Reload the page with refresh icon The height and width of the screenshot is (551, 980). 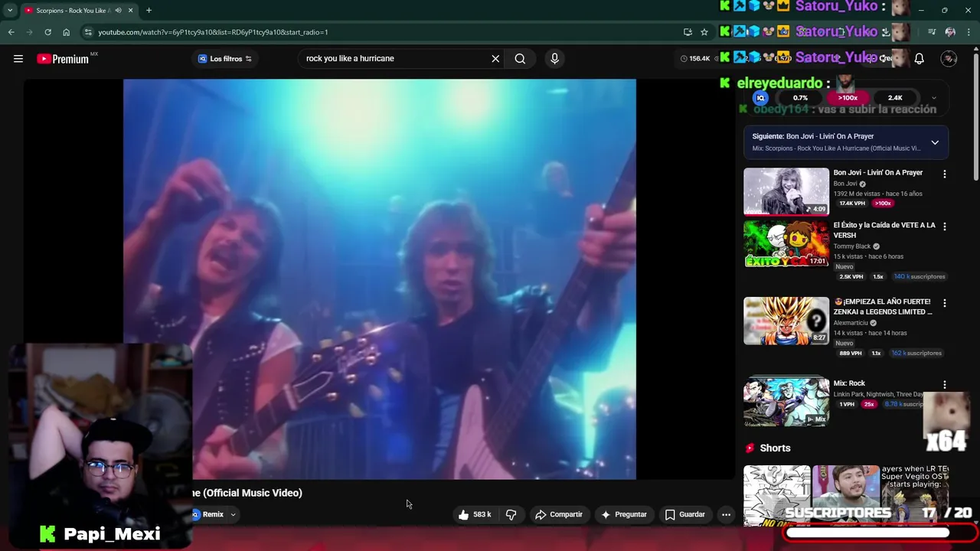[x=47, y=32]
